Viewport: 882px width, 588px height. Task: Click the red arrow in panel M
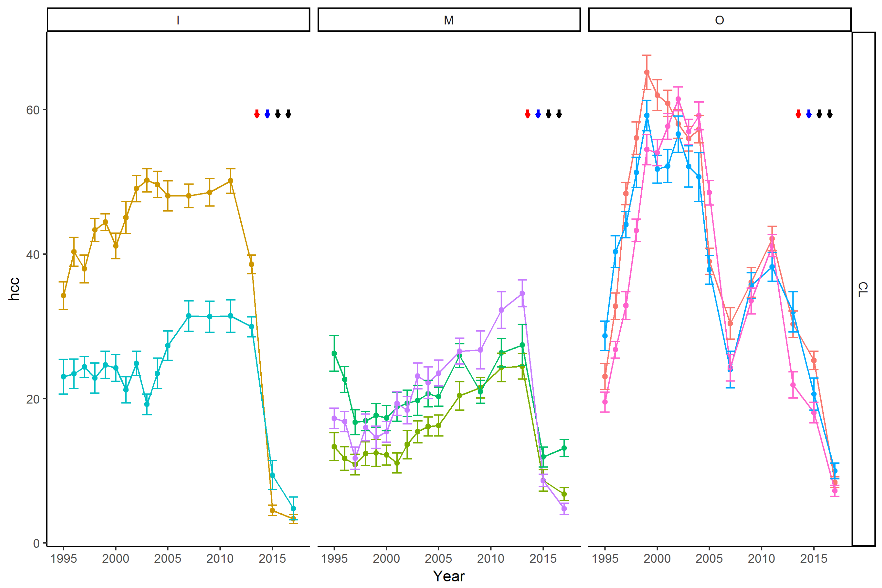tap(528, 114)
